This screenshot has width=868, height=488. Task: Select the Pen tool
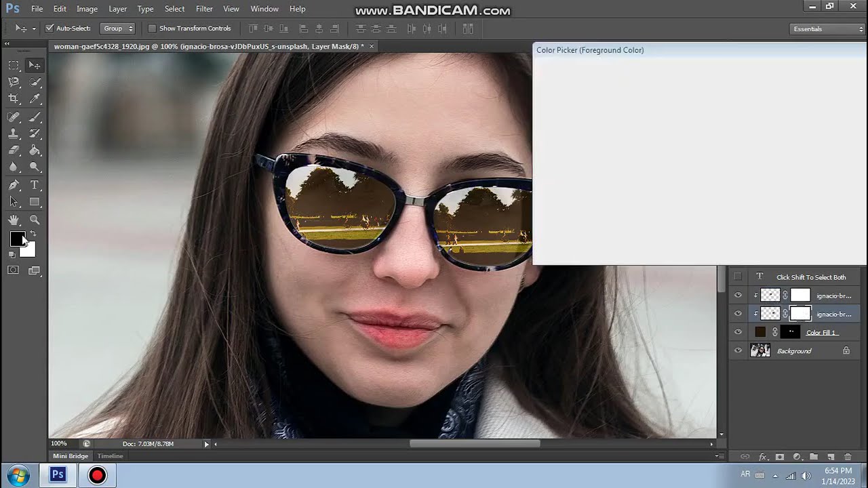(14, 185)
